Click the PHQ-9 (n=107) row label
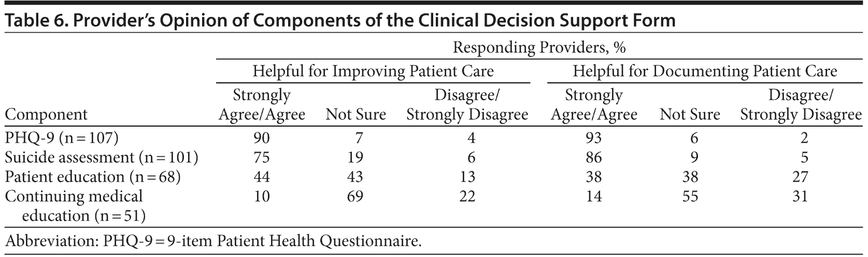 coord(62,138)
